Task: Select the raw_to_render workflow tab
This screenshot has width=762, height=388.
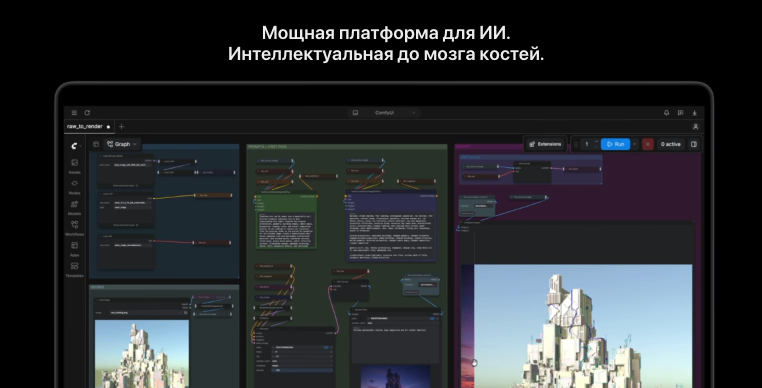Action: pyautogui.click(x=85, y=126)
